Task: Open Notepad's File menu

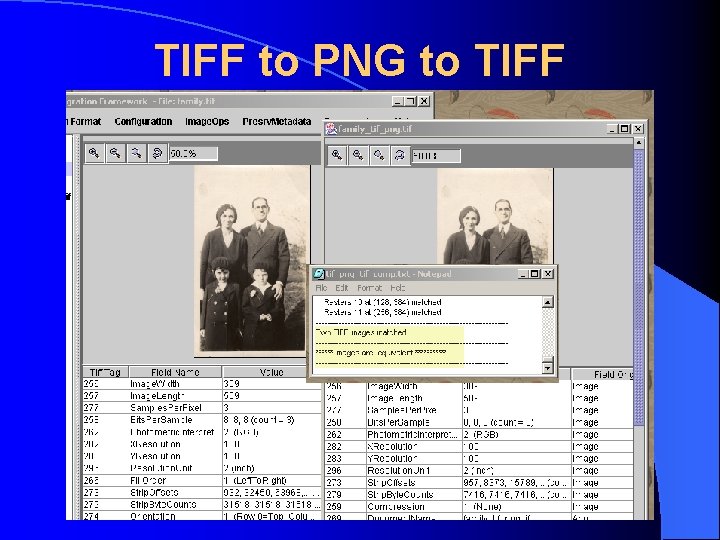Action: (x=321, y=288)
